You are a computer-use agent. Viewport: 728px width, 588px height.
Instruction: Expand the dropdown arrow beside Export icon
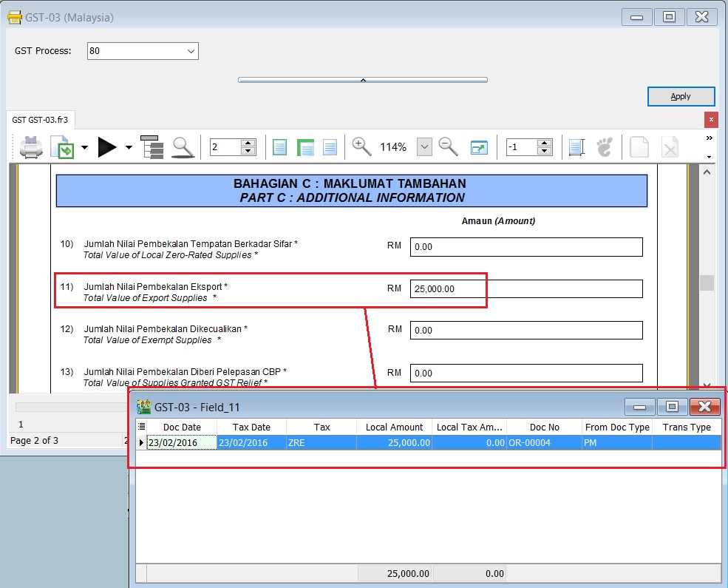[x=84, y=147]
